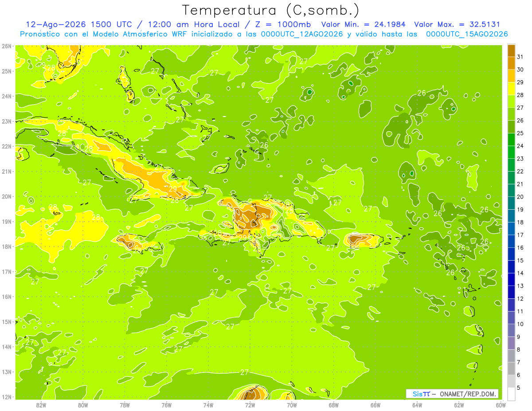
Task: Pick the purple colorbar segment between 9 and 10
Action: coord(511,330)
